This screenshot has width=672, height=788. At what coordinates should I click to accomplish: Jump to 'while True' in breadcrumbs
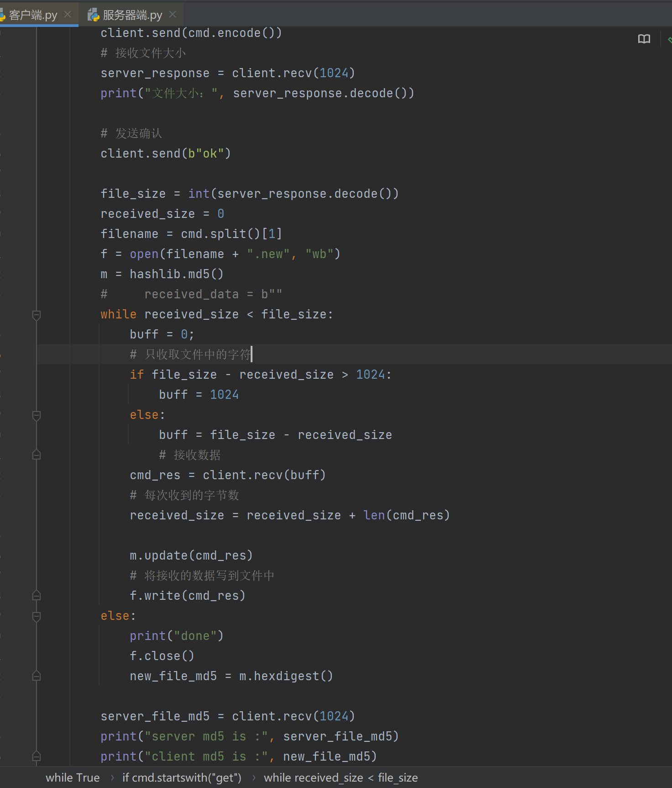click(73, 777)
